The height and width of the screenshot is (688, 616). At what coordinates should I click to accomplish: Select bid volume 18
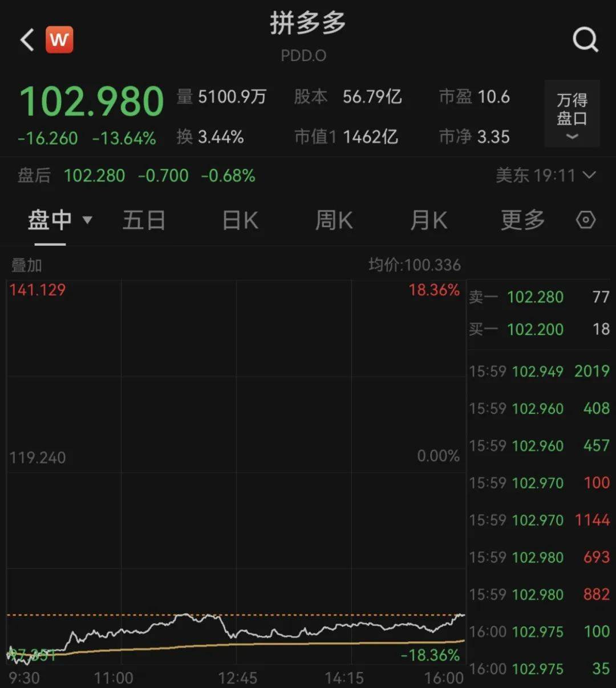point(601,329)
